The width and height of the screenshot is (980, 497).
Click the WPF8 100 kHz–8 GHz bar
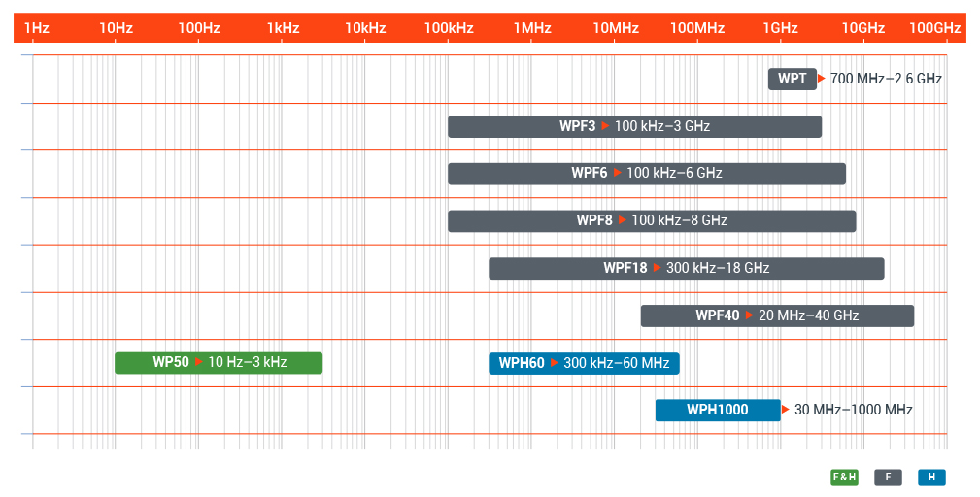pos(652,220)
